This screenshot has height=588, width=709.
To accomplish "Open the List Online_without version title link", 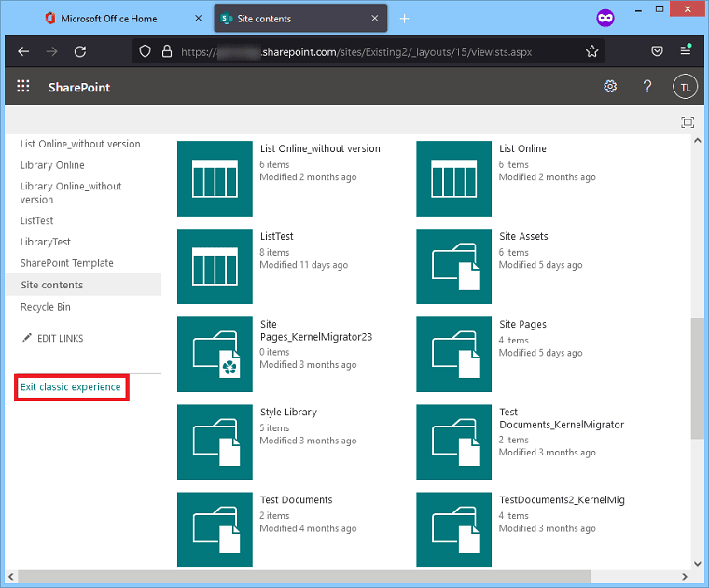I will coord(320,148).
